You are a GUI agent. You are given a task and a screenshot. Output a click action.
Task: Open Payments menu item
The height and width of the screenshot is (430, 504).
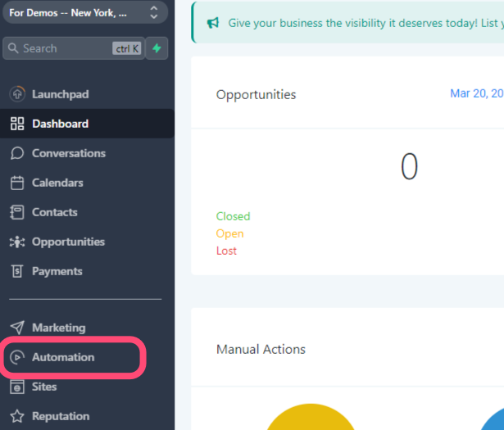87,271
